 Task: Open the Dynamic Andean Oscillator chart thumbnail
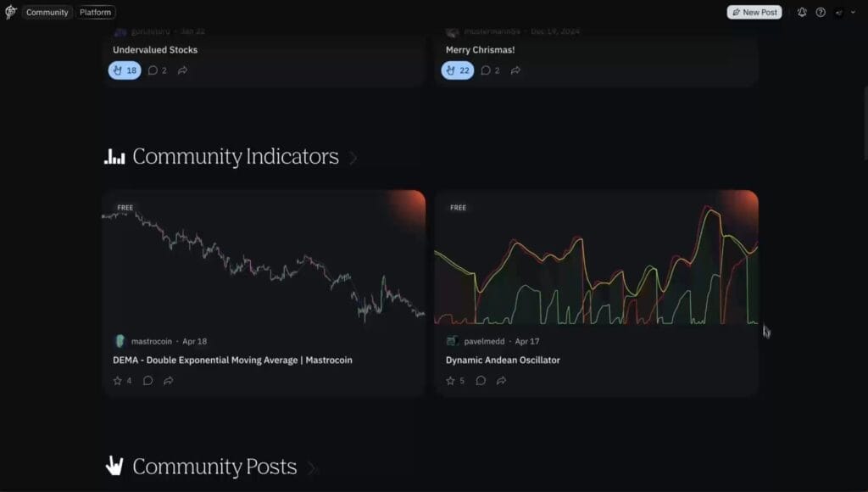[596, 258]
